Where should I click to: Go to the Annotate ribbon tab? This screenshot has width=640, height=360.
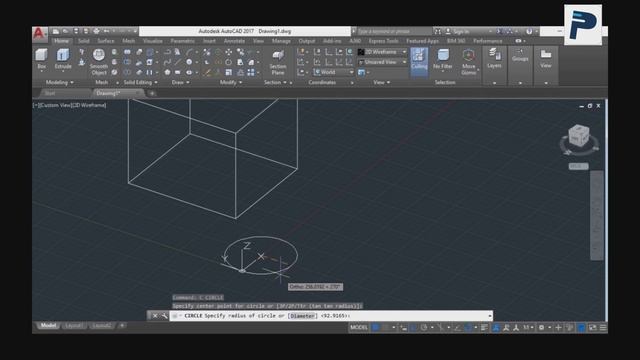click(x=234, y=41)
